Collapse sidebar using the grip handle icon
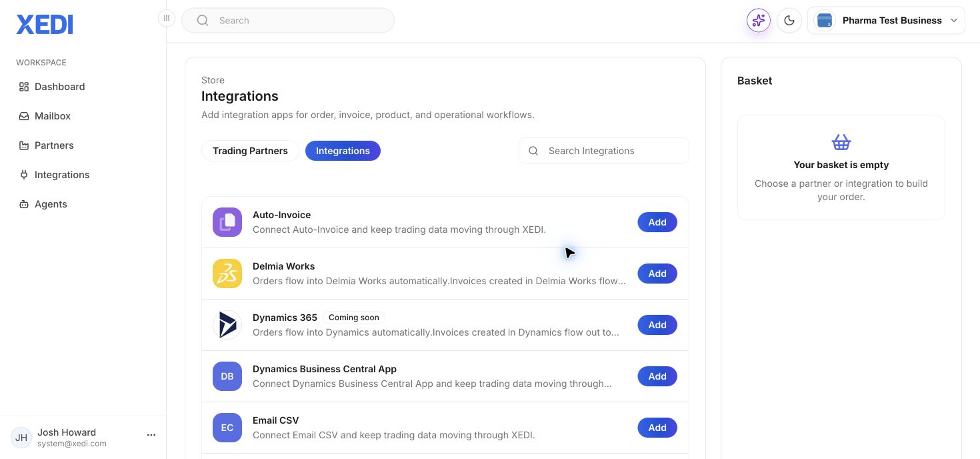Image resolution: width=980 pixels, height=459 pixels. pyautogui.click(x=167, y=18)
